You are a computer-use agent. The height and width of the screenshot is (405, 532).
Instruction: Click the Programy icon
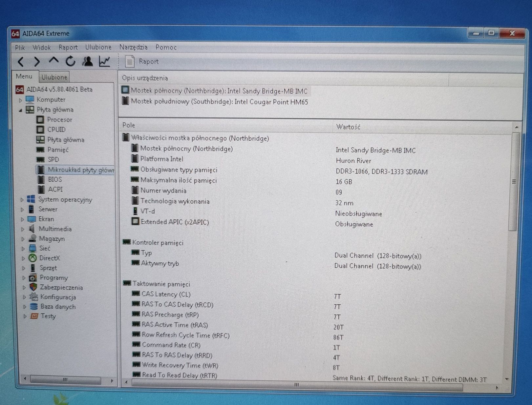click(33, 278)
